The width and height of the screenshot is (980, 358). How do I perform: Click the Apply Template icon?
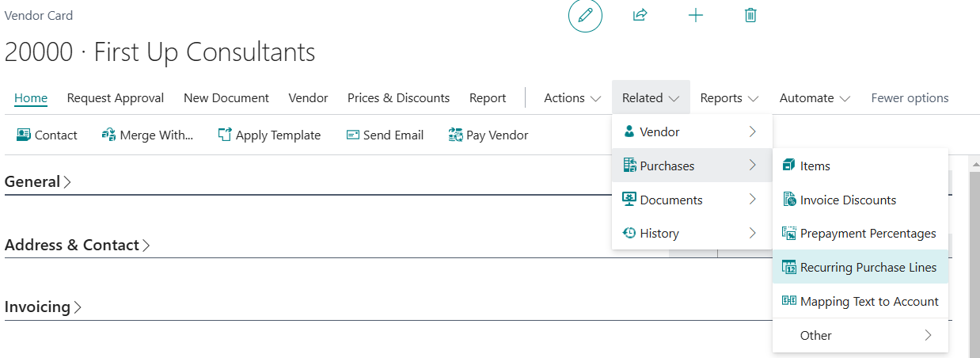point(225,135)
